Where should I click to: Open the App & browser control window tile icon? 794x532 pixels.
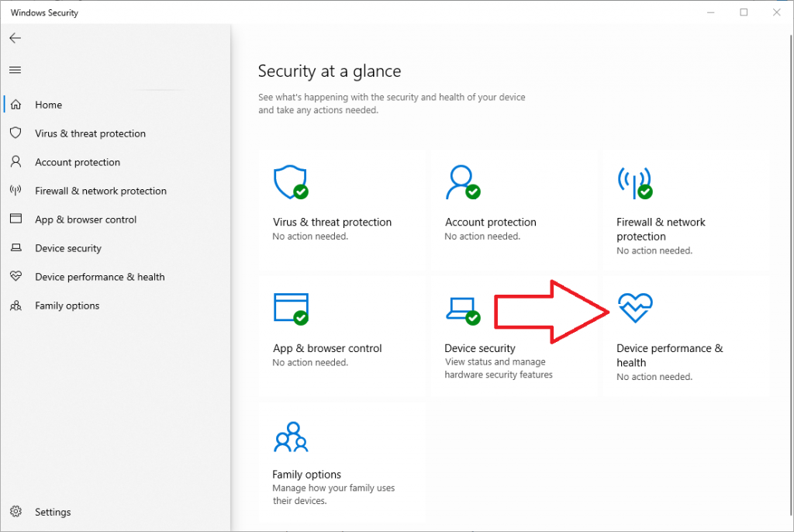pos(291,309)
